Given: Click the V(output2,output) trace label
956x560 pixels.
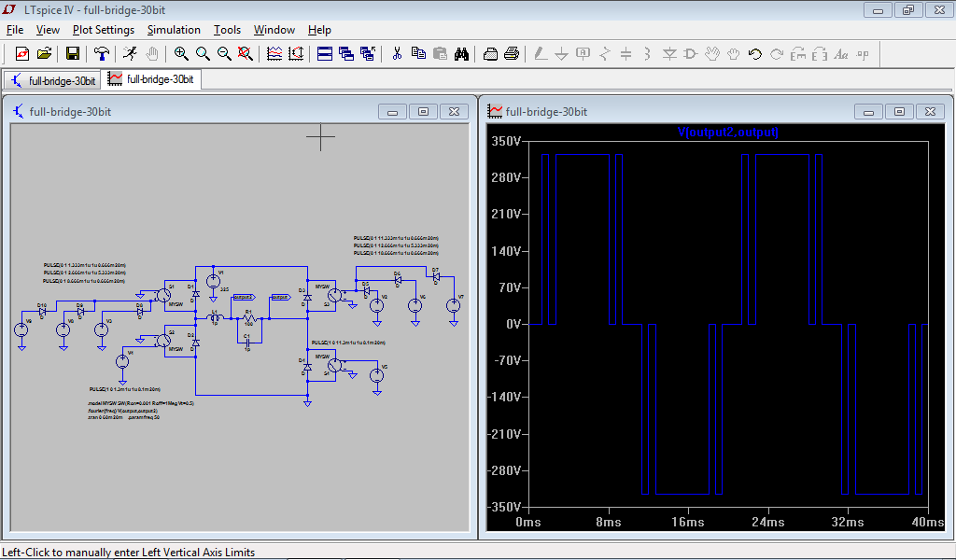Looking at the screenshot, I should tap(728, 132).
